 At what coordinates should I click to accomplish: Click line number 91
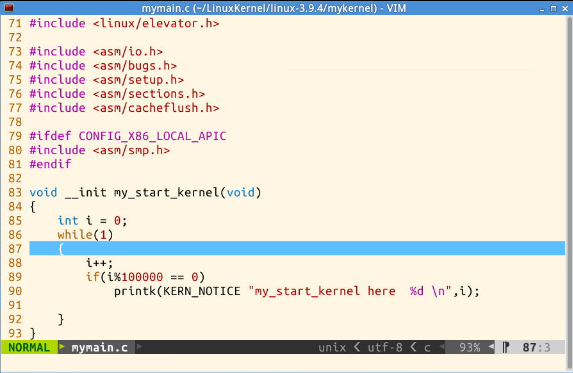click(x=15, y=305)
